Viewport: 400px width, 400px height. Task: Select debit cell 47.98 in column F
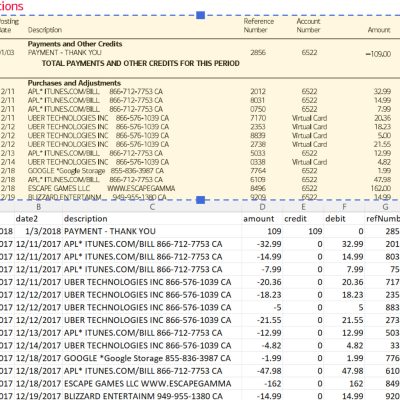point(344,371)
